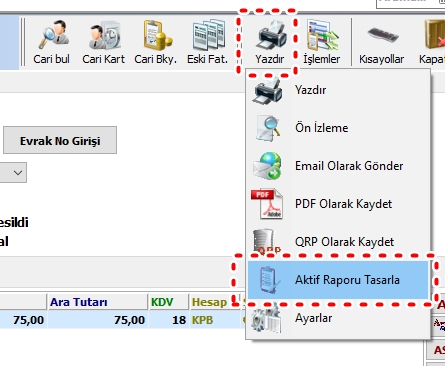Select Aktif Raporu Tasarla
Screen dimensions: 445x366
[x=338, y=280]
